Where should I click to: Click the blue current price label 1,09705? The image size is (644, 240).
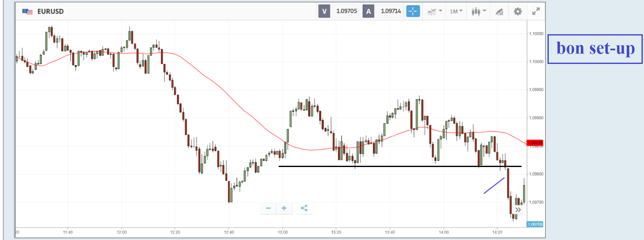click(x=535, y=224)
